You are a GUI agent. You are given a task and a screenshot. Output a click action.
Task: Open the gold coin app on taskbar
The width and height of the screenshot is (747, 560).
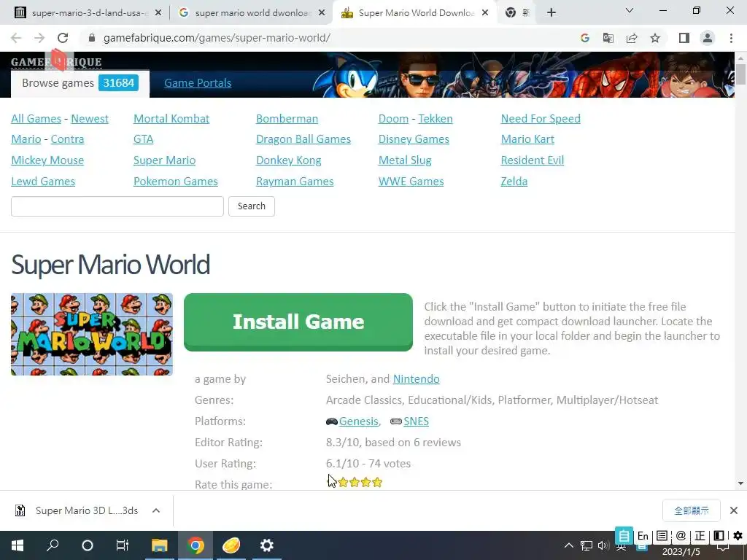pyautogui.click(x=231, y=545)
